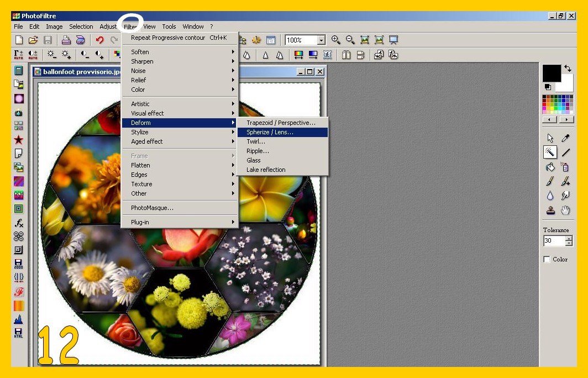Viewport: 588px width, 378px height.
Task: Enable the Color checkbox under Tolerance
Action: point(547,259)
